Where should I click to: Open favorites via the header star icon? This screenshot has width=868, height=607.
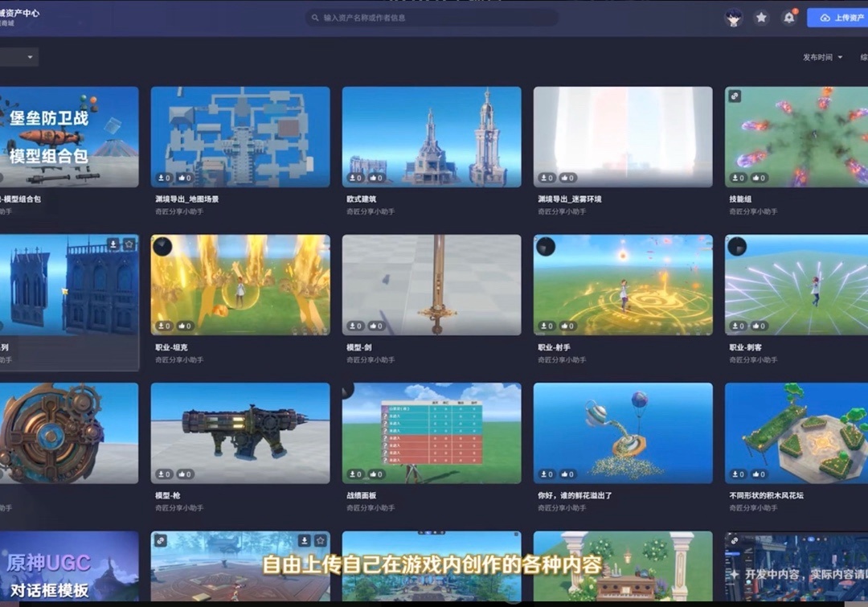[x=762, y=18]
